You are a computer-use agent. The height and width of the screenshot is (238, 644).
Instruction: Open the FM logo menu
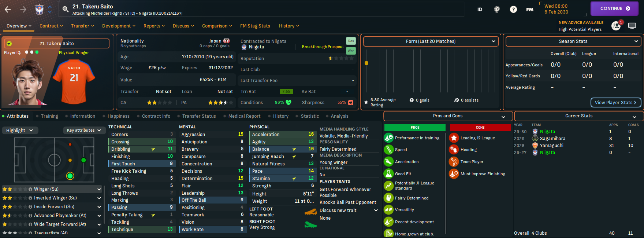(x=530, y=10)
